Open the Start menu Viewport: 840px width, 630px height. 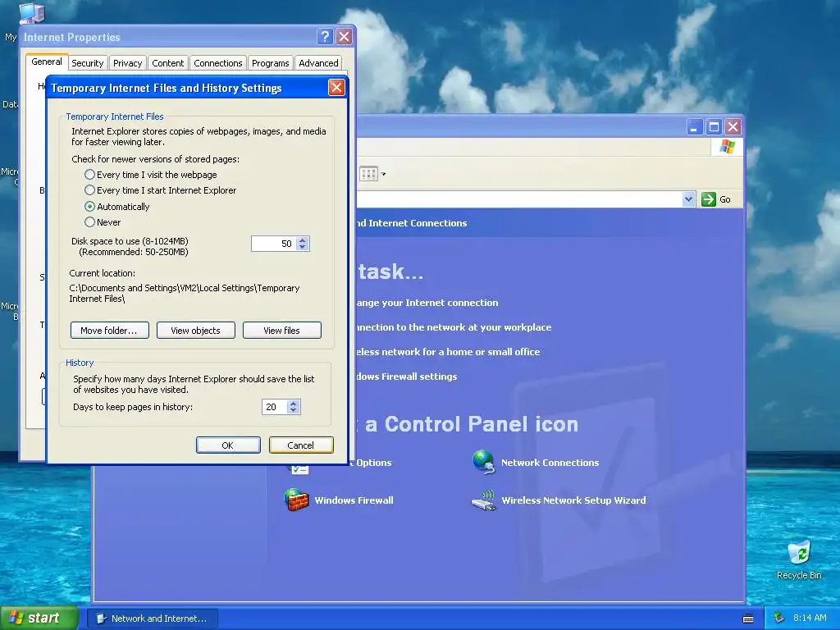(39, 619)
